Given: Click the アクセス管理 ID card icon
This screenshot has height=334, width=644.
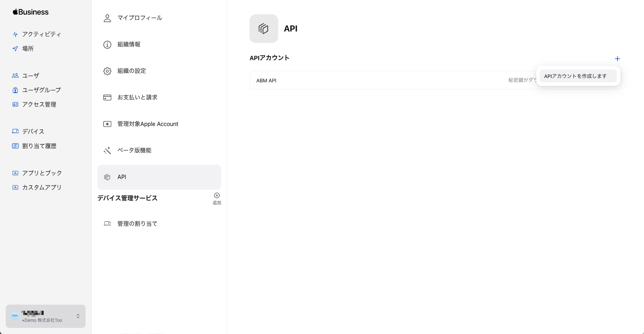Looking at the screenshot, I should coord(15,105).
